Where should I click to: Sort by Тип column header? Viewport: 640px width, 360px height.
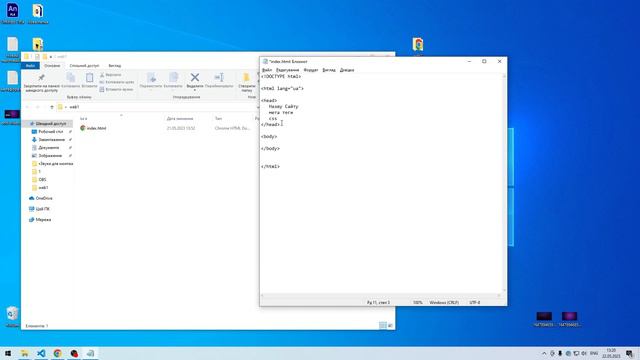click(x=218, y=118)
